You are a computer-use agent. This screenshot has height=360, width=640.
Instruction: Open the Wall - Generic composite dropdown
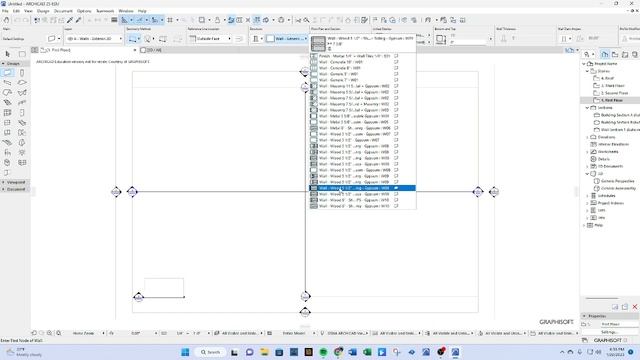click(291, 39)
